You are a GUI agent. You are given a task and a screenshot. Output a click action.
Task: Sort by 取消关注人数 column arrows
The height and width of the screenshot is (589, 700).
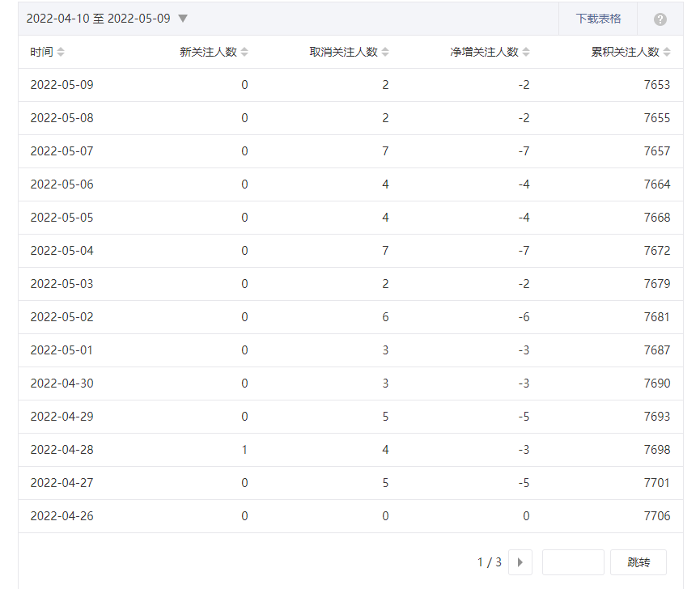pos(385,52)
